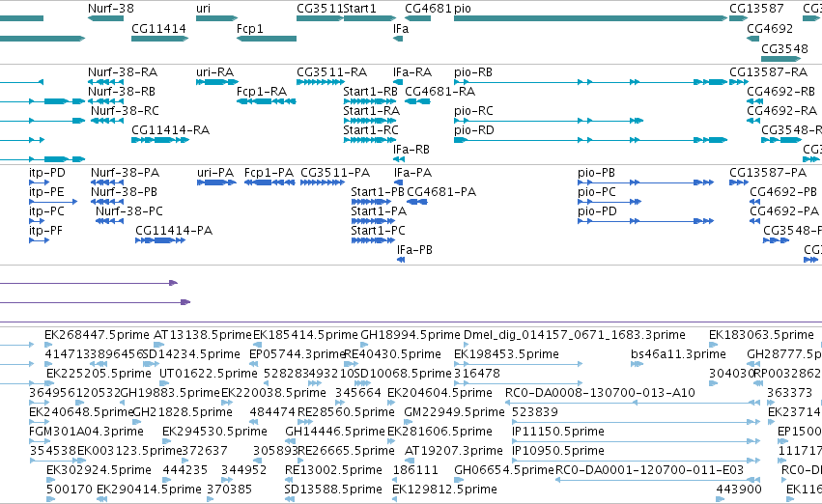This screenshot has height=504, width=822.
Task: Click the Start1-PC protein label
Action: click(x=378, y=231)
